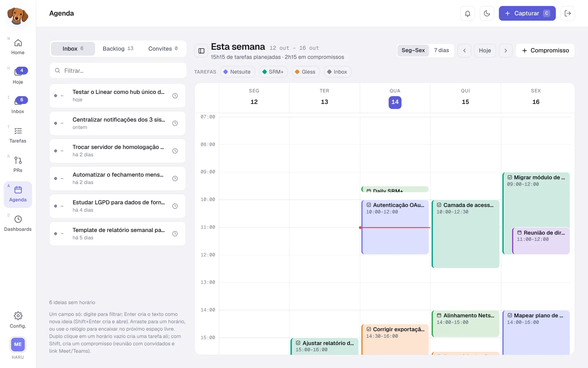The height and width of the screenshot is (368, 588).
Task: Open 'Camada de acess...' task block
Action: pyautogui.click(x=466, y=234)
